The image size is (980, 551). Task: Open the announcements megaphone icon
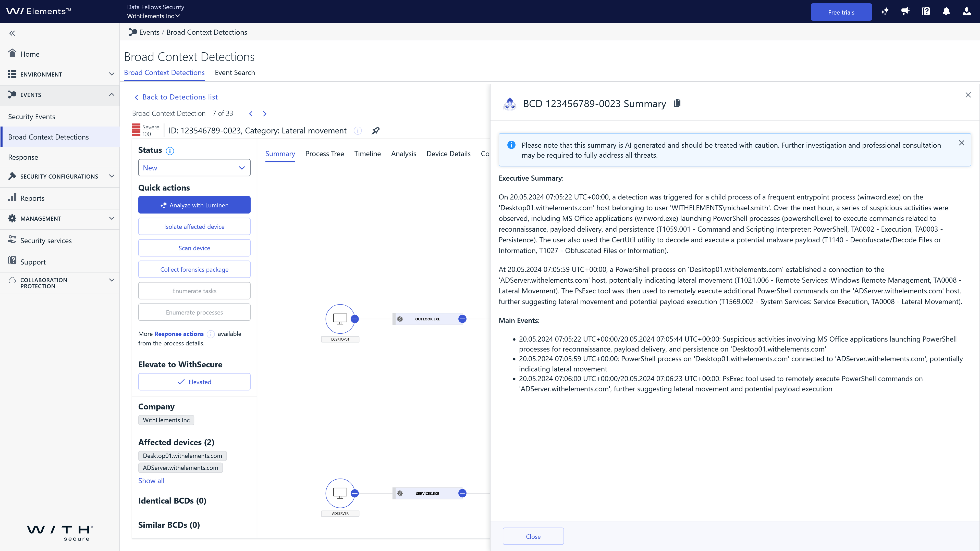[x=905, y=11]
